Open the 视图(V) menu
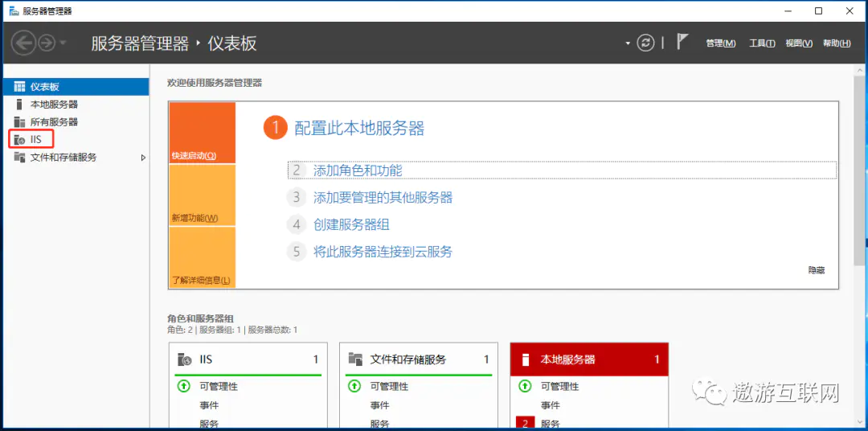Image resolution: width=868 pixels, height=431 pixels. [x=799, y=43]
